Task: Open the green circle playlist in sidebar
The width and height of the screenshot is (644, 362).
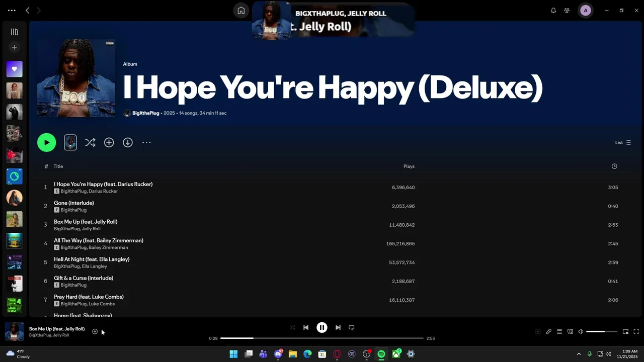Action: [14, 176]
